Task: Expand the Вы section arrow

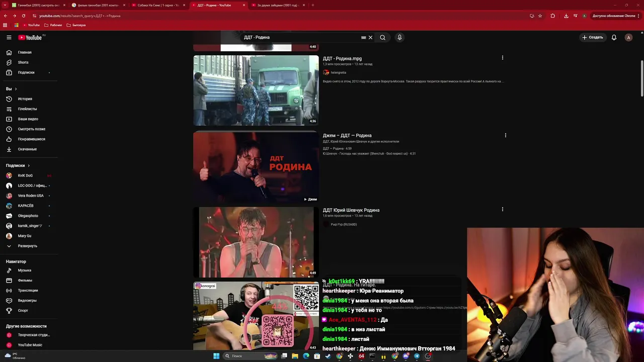Action: [16, 89]
